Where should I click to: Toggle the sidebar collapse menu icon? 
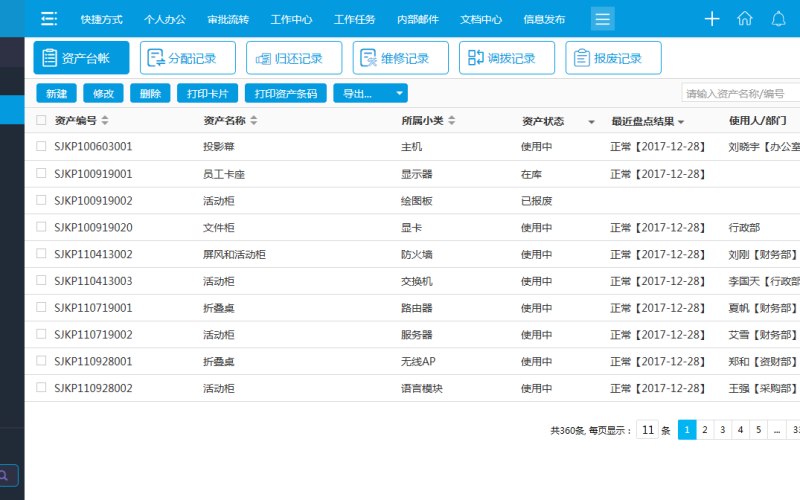coord(48,19)
